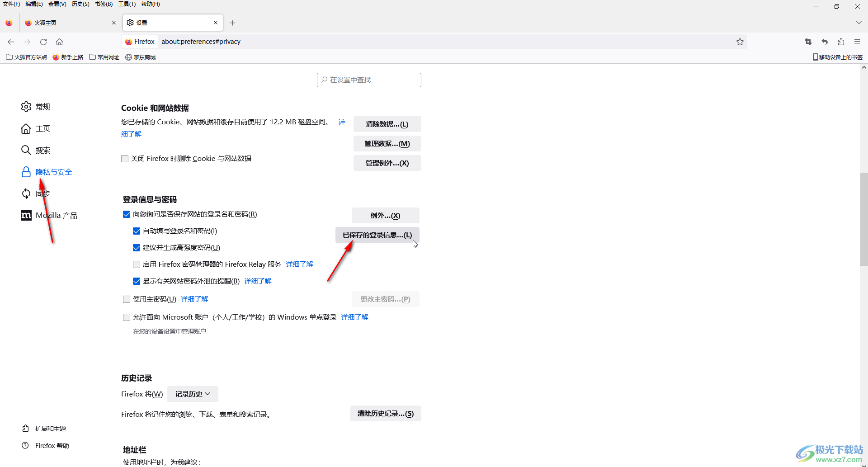Go back with the browser back arrow
Image resolution: width=868 pixels, height=467 pixels.
click(x=11, y=42)
